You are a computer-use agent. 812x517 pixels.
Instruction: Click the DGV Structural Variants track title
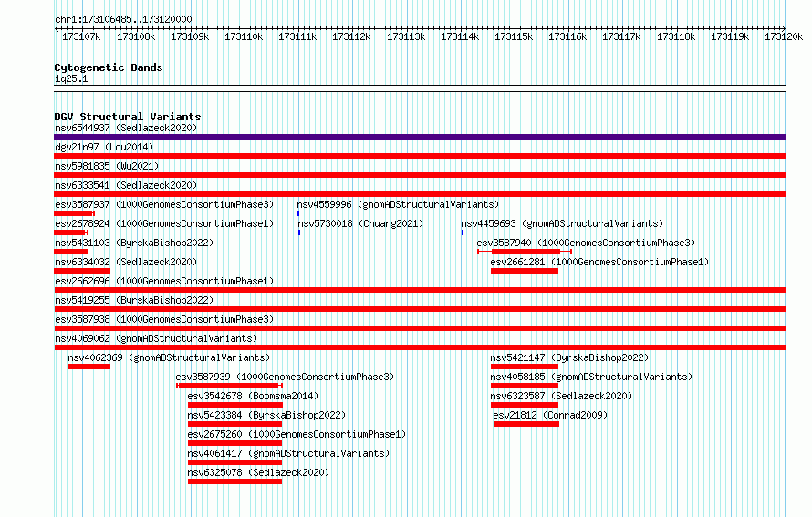[128, 117]
